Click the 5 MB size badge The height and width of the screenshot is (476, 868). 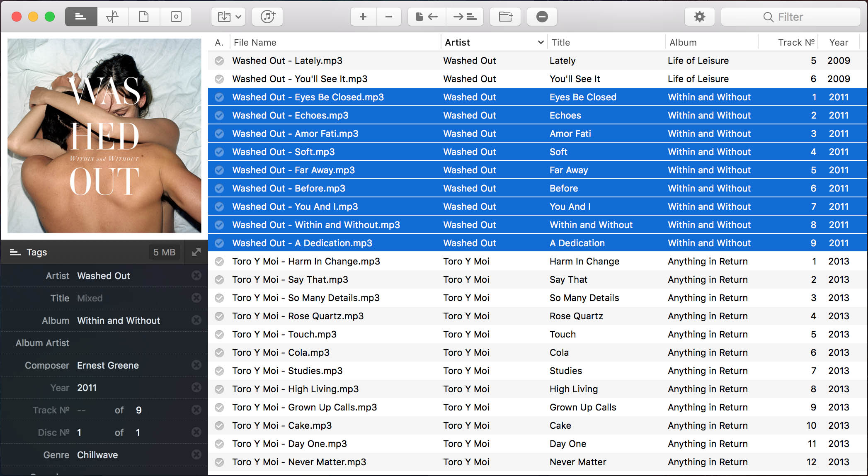pos(164,252)
